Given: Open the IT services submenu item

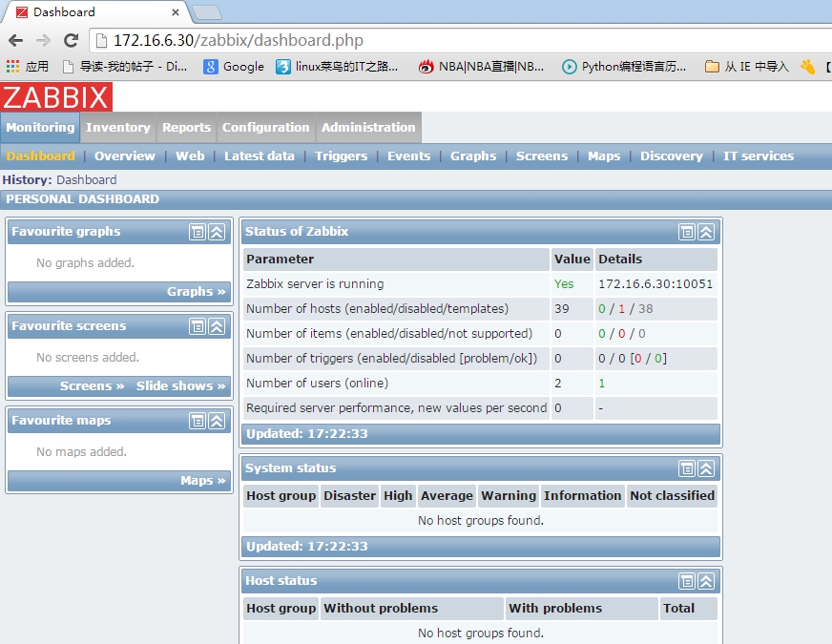Looking at the screenshot, I should (x=759, y=156).
